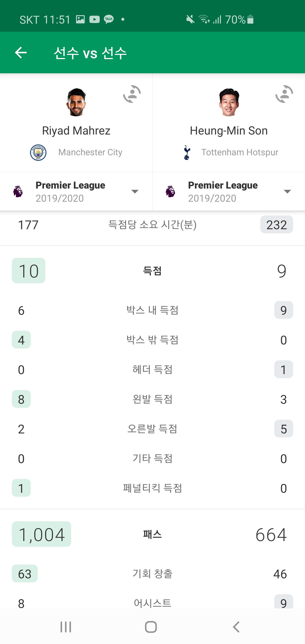Tap the back arrow in header
The width and height of the screenshot is (305, 644).
(21, 53)
